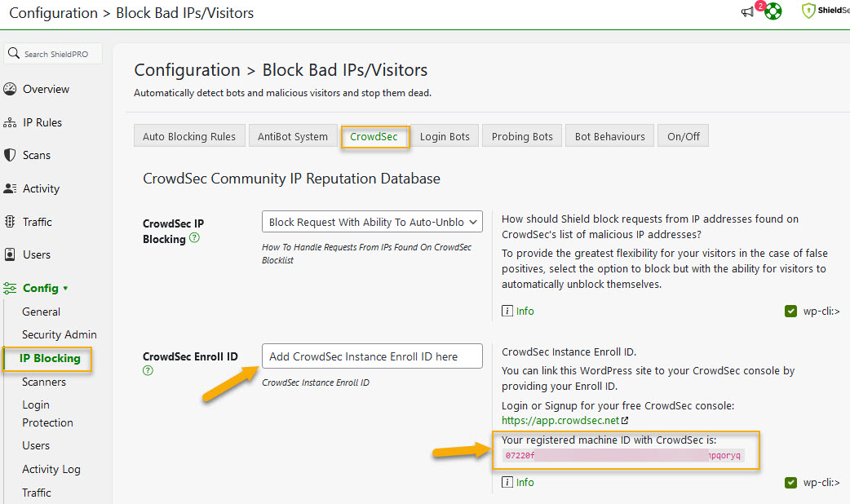Screen dimensions: 850x504
Task: Click the Activity sidebar icon
Action: point(11,188)
